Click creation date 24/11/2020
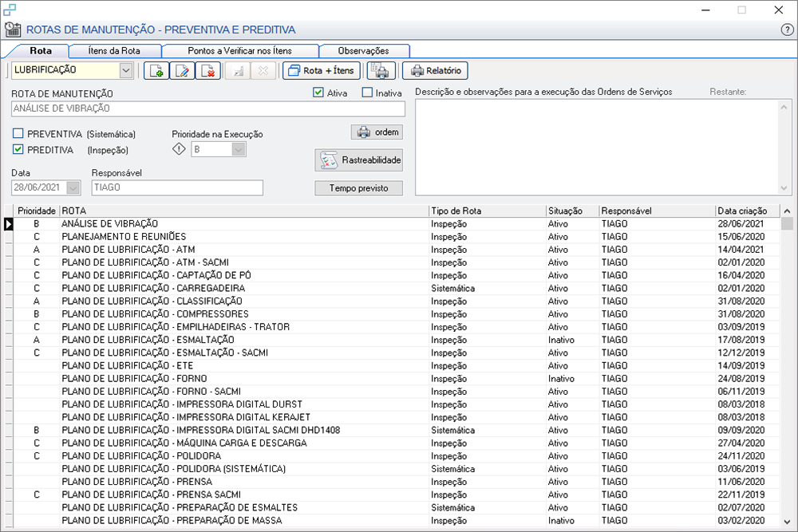The width and height of the screenshot is (798, 532). tap(741, 455)
